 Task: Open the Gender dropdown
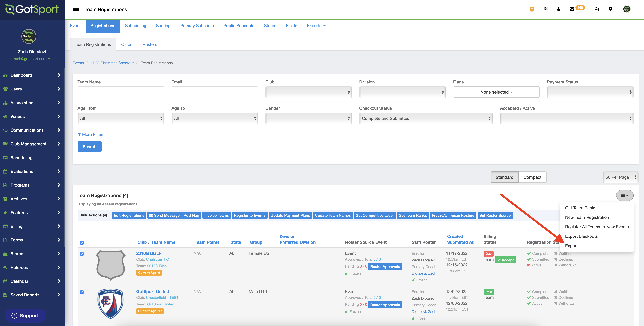pos(308,118)
